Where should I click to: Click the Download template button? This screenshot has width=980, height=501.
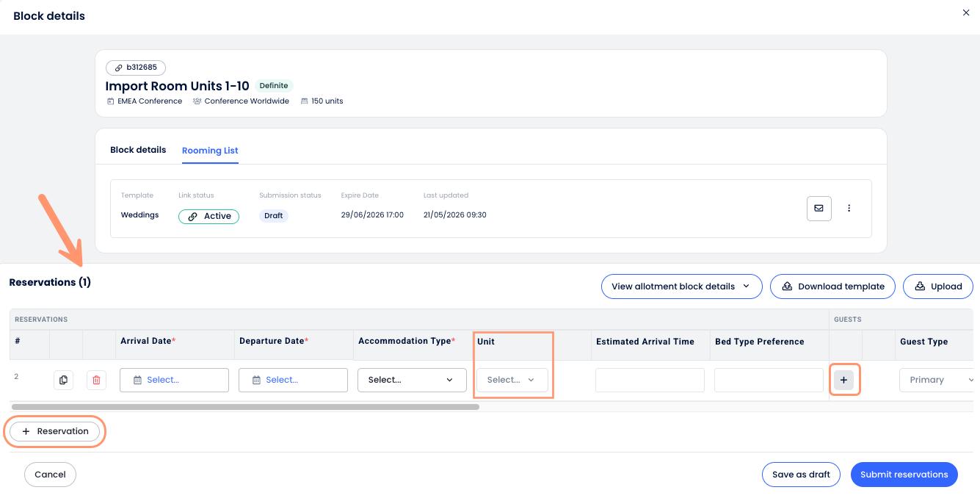pos(832,286)
